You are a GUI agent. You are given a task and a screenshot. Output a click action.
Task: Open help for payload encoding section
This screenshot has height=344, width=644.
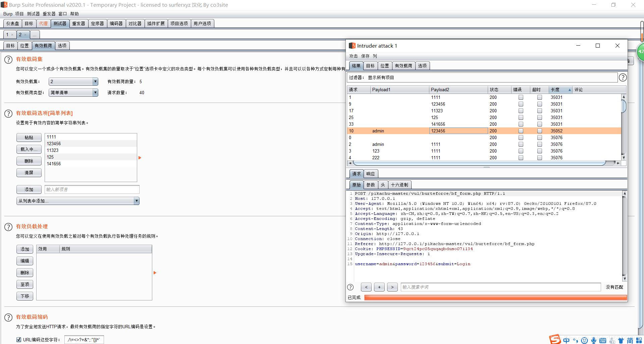click(8, 318)
